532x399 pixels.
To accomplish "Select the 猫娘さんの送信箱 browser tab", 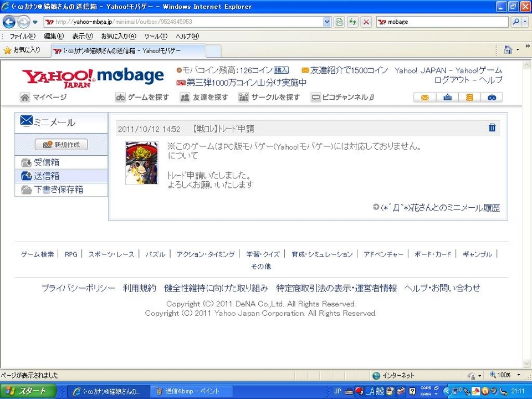I will coord(128,51).
